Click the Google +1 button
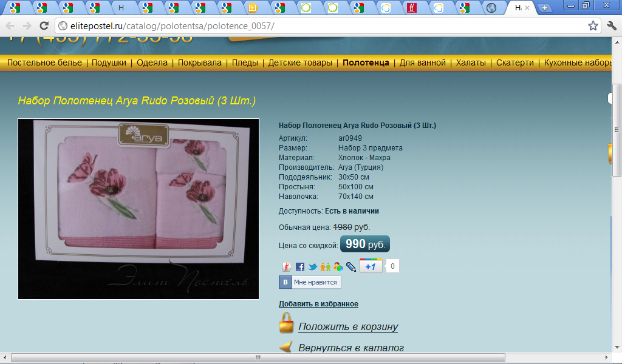 pyautogui.click(x=371, y=266)
